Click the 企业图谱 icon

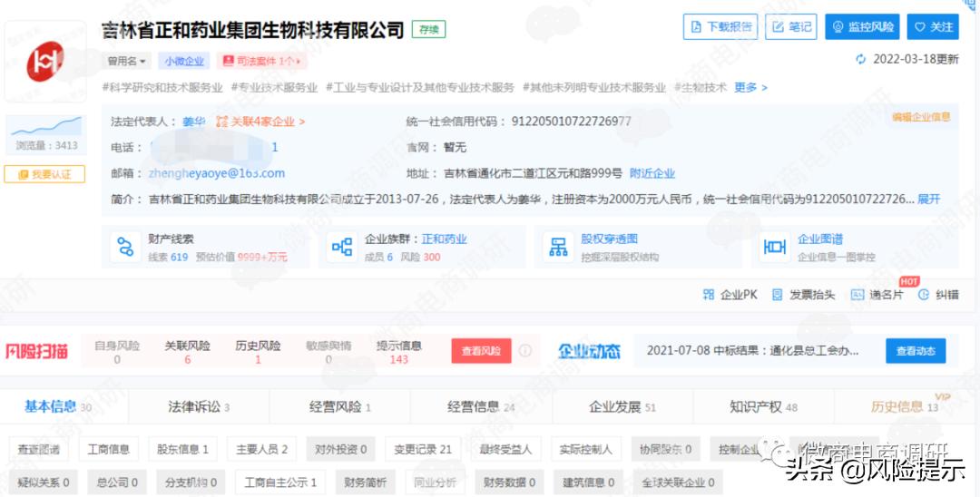coord(775,248)
